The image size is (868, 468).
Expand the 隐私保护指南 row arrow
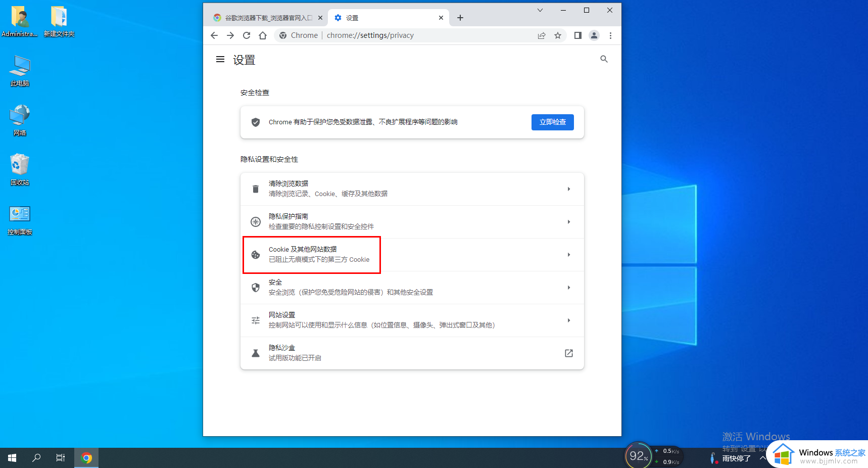568,222
